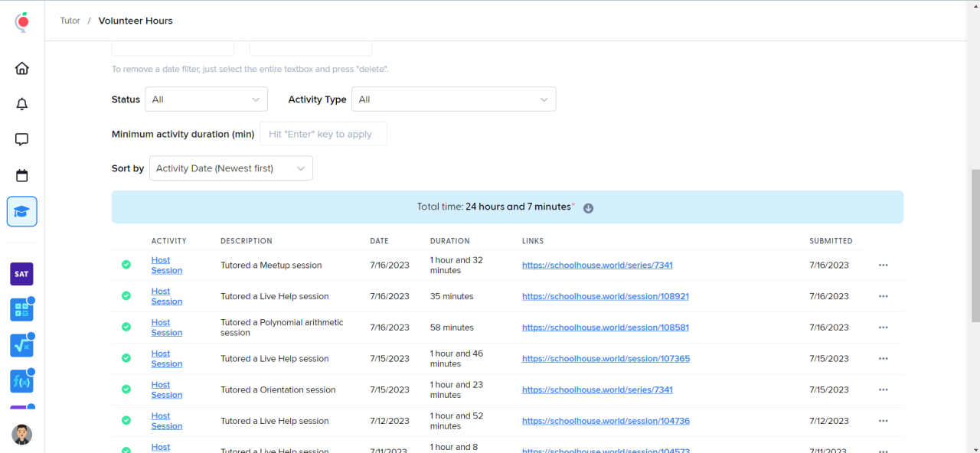Image resolution: width=980 pixels, height=453 pixels.
Task: Open the SAT course icon
Action: click(21, 274)
